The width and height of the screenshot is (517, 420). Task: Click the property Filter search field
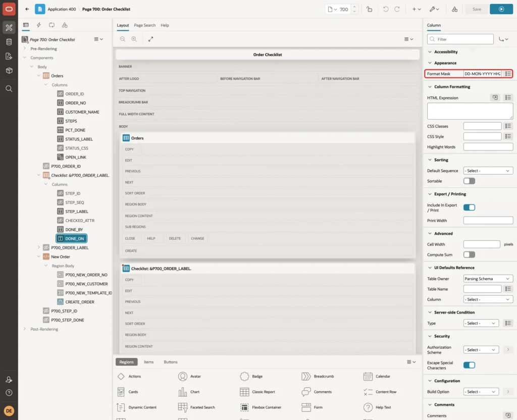coord(460,39)
